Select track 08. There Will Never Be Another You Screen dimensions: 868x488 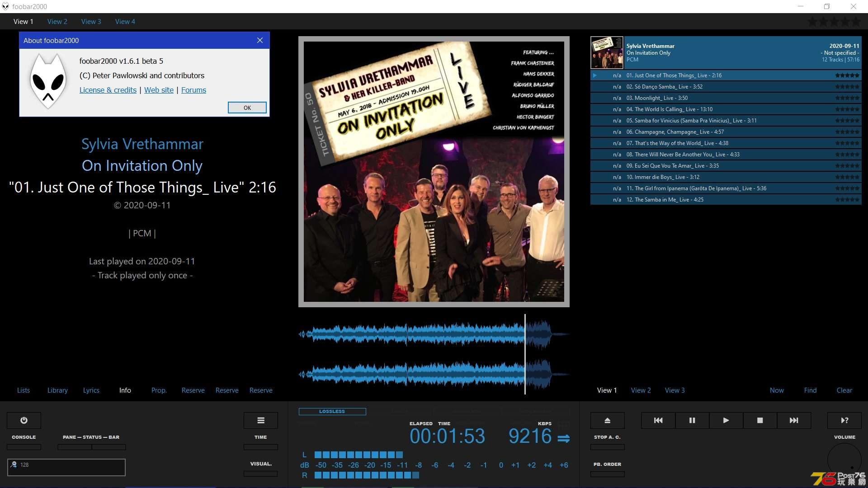(726, 155)
